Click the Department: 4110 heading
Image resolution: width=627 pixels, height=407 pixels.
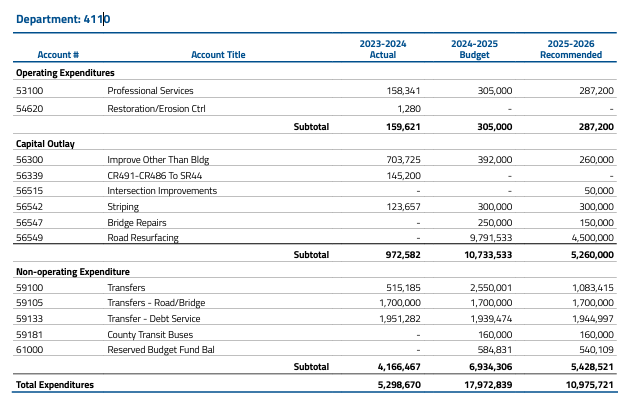tap(64, 19)
